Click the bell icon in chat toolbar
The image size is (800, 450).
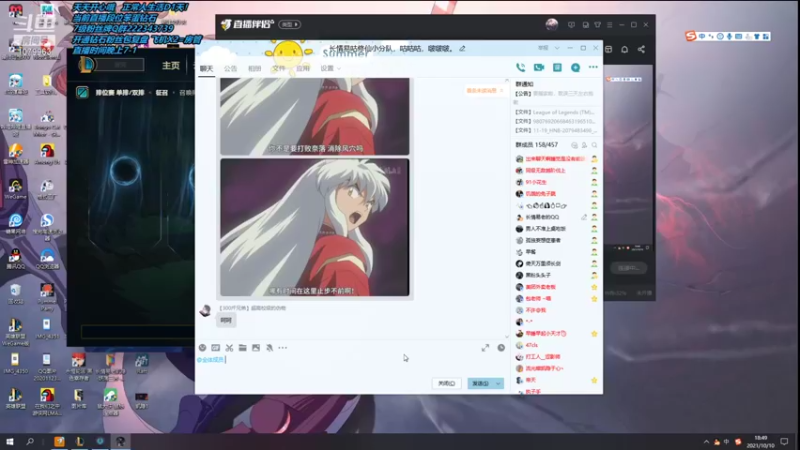pos(269,348)
